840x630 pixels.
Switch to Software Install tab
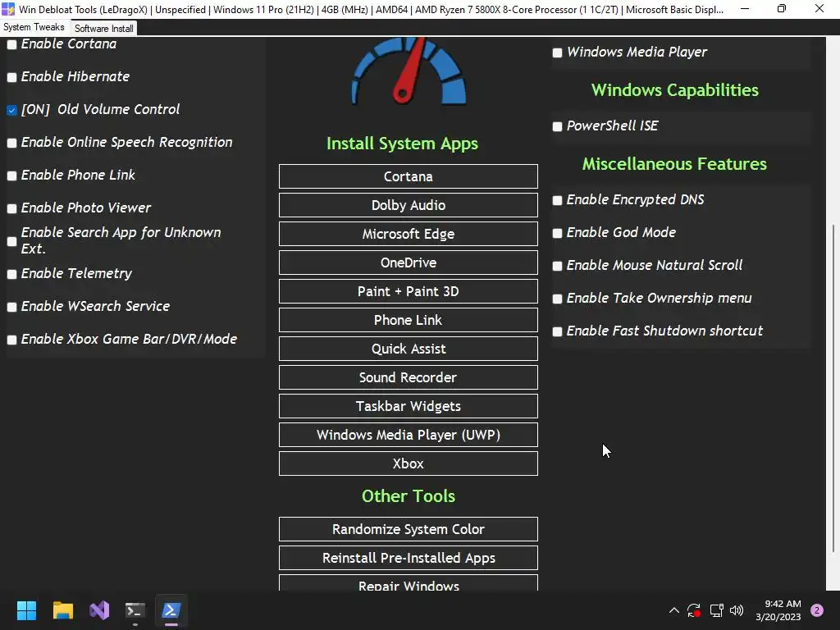[x=104, y=29]
